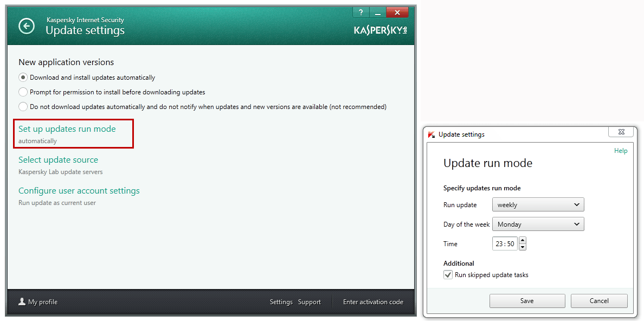Open Configure user account settings link

79,191
